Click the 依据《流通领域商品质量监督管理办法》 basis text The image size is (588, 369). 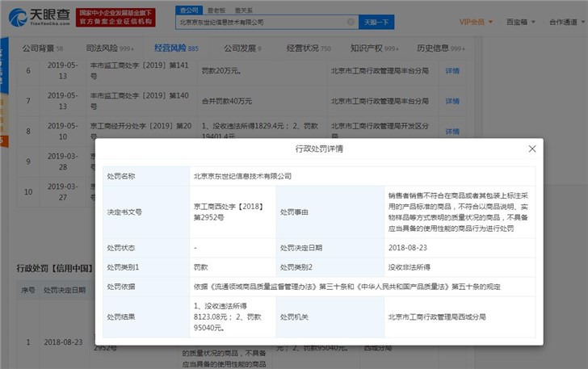pyautogui.click(x=346, y=287)
